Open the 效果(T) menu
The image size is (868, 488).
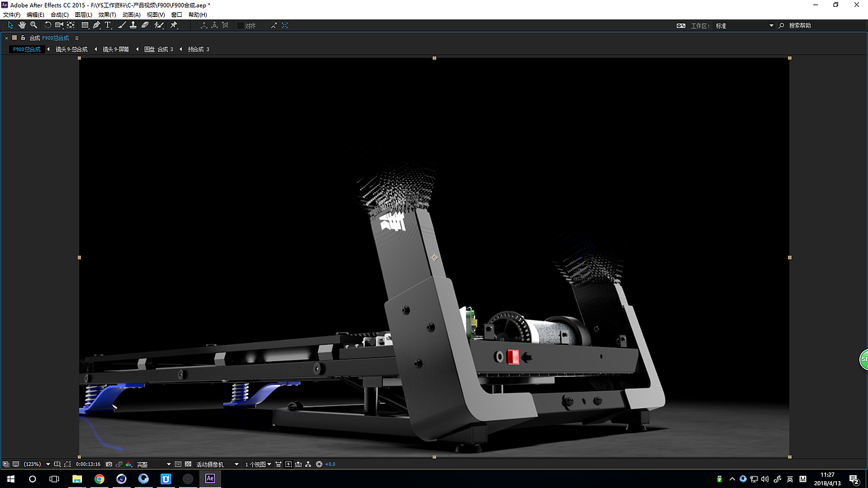tap(107, 15)
